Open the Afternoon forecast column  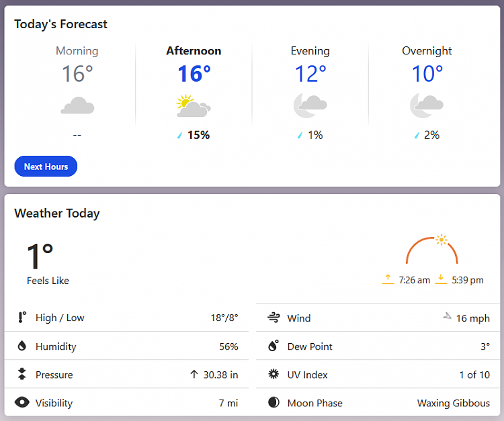194,93
